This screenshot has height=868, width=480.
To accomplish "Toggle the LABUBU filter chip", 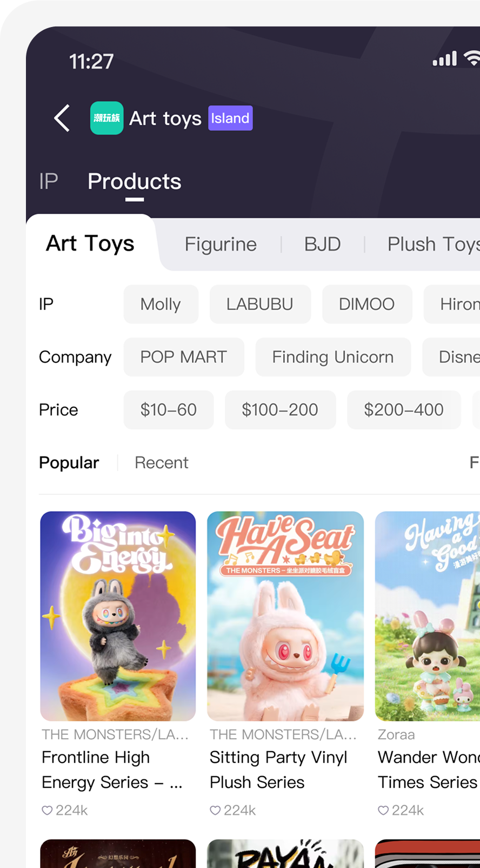I will click(260, 304).
